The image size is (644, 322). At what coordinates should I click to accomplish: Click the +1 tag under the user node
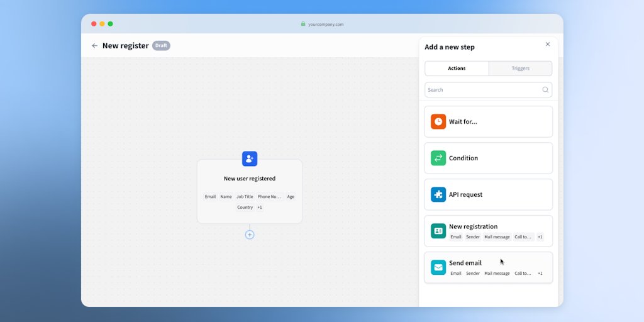[x=260, y=208]
